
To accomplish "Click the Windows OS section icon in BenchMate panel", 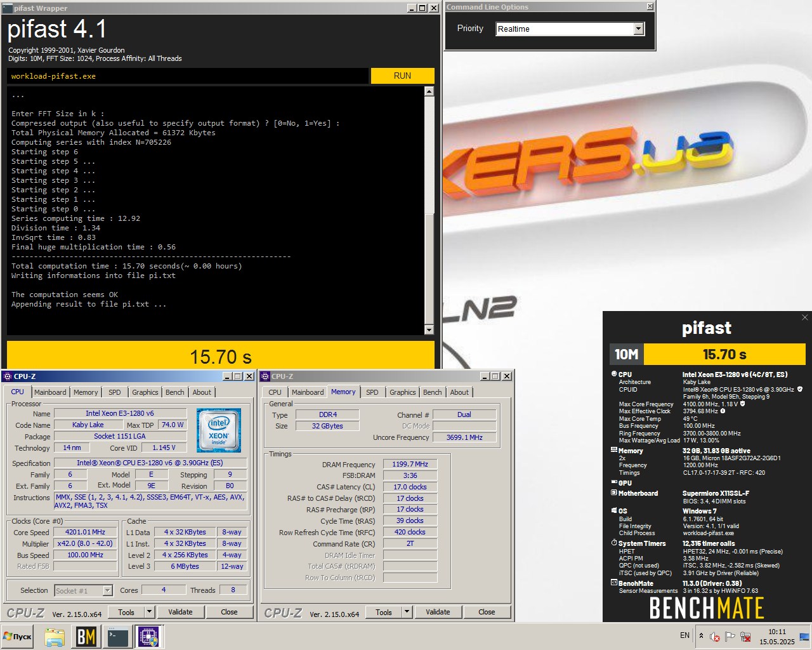I will coord(613,510).
